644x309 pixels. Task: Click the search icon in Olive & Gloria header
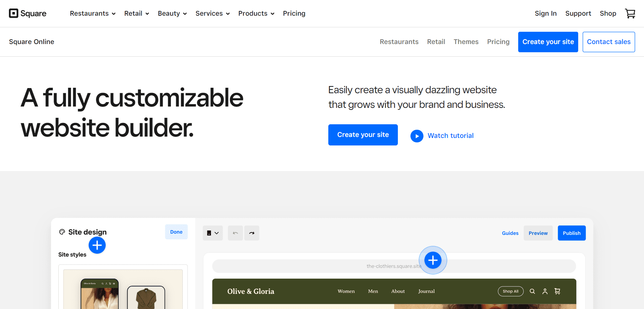coord(532,291)
